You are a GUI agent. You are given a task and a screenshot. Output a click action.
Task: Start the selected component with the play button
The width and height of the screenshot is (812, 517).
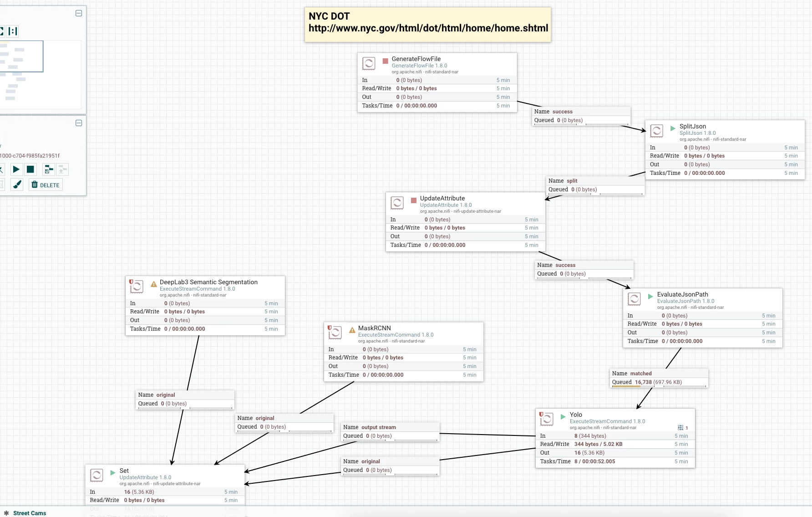(16, 169)
